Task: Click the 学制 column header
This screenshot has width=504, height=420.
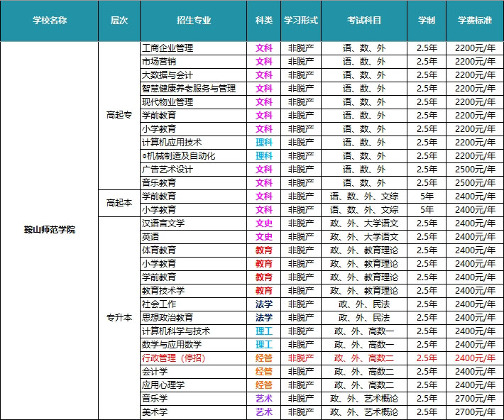Action: coord(427,21)
